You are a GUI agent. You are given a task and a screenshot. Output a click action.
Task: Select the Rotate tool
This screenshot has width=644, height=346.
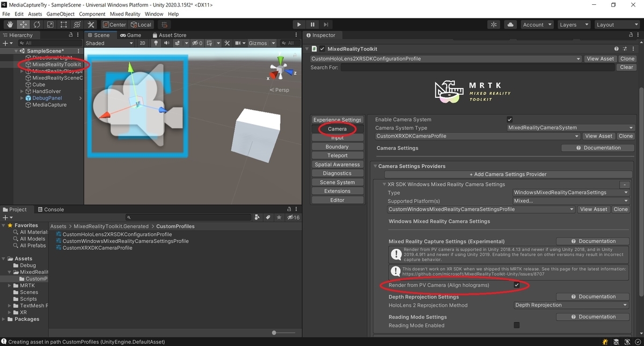[x=36, y=25]
